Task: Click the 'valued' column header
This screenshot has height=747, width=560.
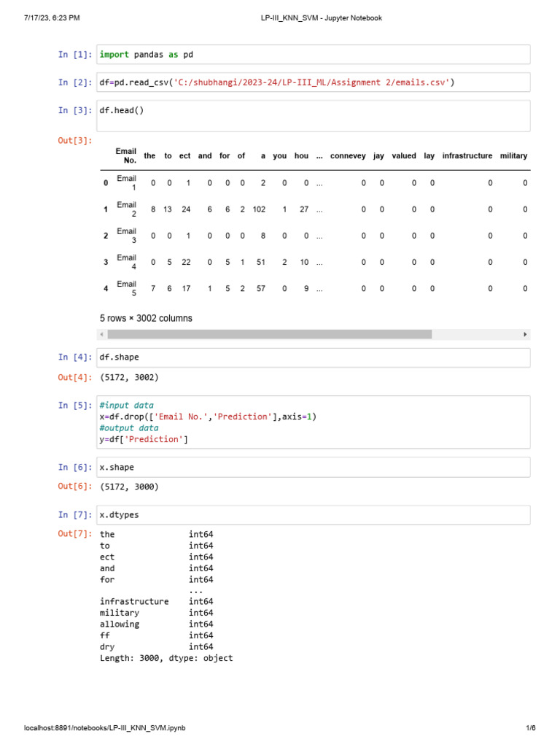Action: (404, 156)
